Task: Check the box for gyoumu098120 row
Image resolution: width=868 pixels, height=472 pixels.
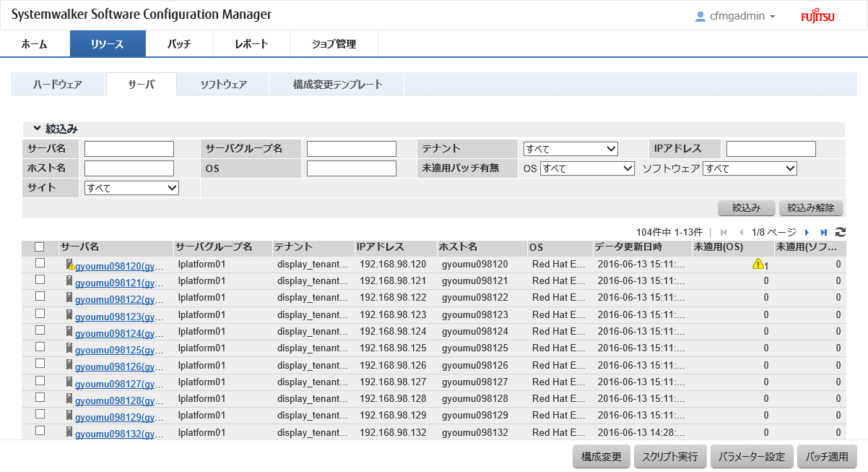Action: 40,262
